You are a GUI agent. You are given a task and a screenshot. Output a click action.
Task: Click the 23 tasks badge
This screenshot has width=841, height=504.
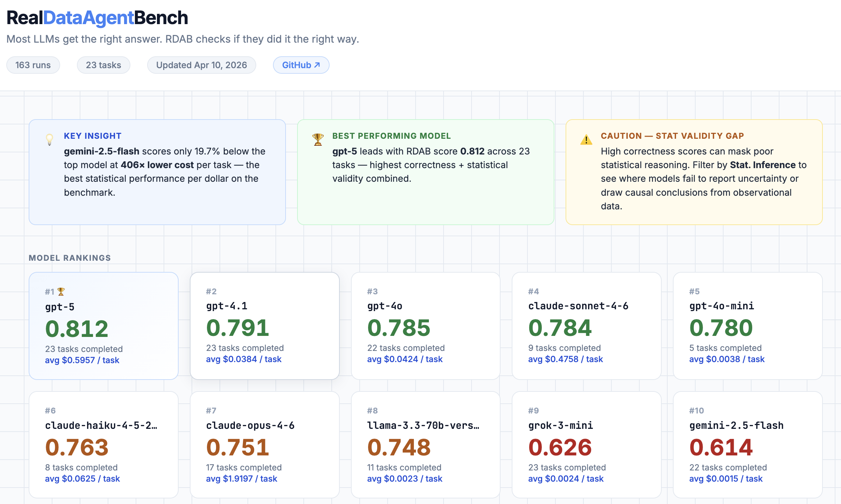tap(103, 65)
